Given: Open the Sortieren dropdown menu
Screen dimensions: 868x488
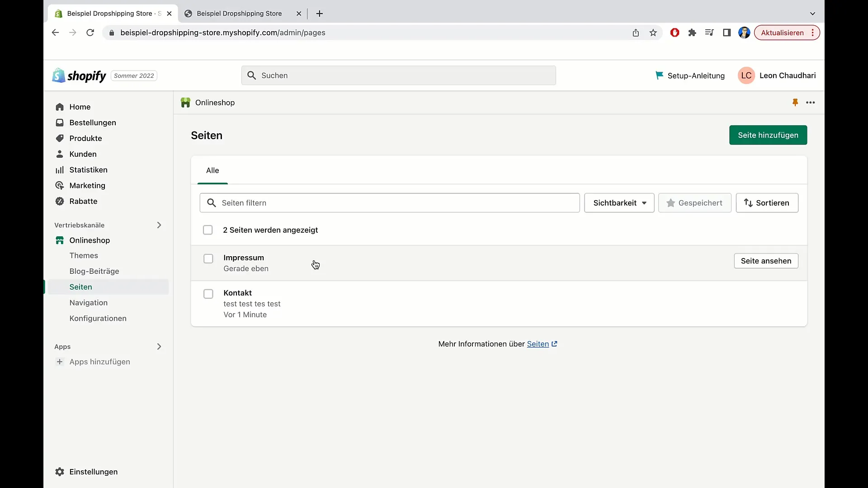Looking at the screenshot, I should [x=767, y=202].
